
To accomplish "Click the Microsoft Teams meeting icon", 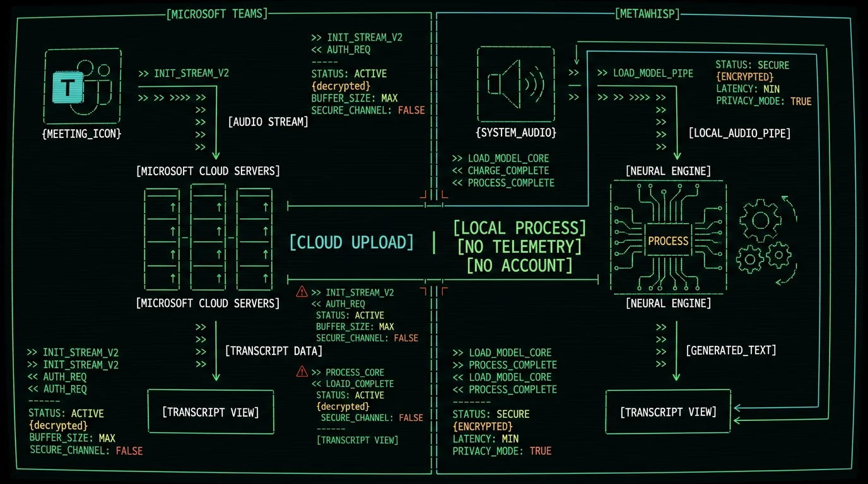I will tap(83, 85).
